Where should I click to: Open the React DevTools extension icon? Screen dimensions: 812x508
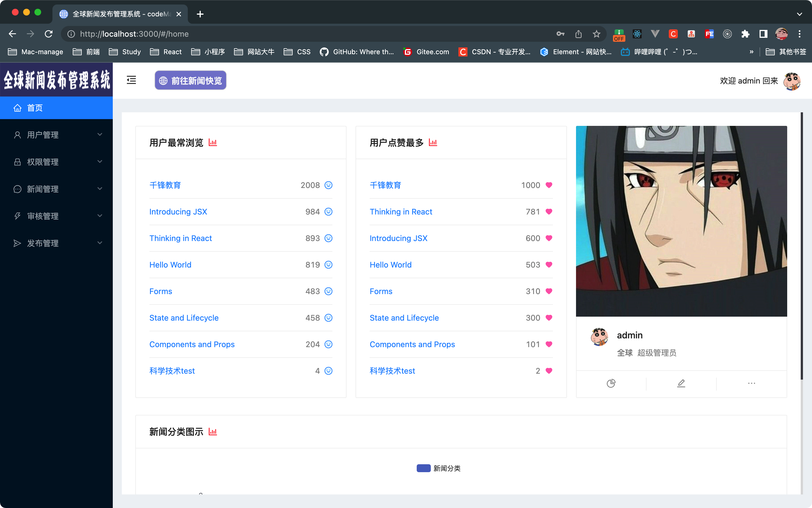pos(637,34)
